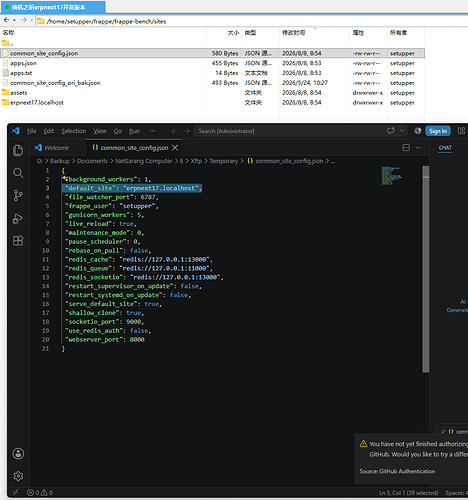Open the Explorer view in activity bar
468x500 pixels.
(18, 150)
